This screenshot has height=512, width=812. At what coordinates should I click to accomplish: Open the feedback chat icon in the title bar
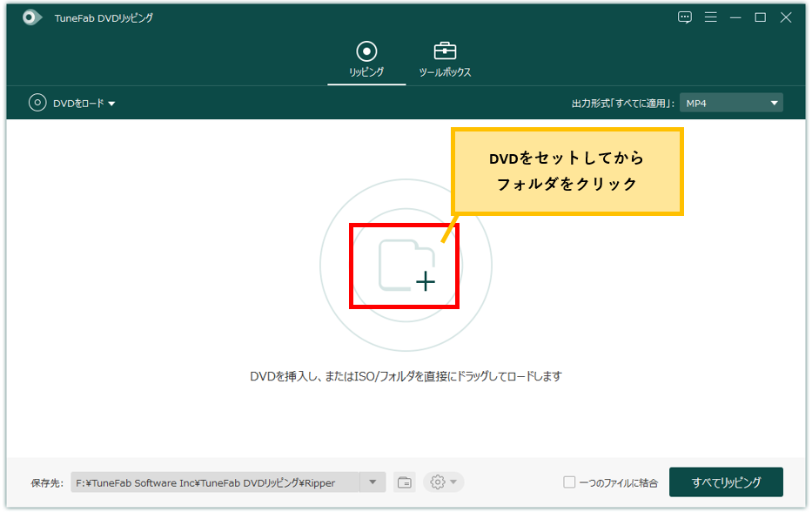point(685,17)
